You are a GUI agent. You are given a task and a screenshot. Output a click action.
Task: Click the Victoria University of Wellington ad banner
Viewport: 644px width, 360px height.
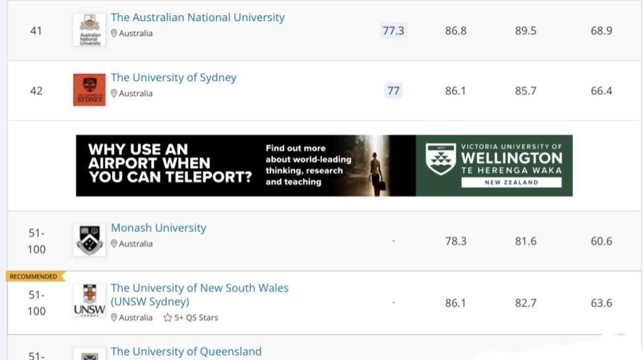324,165
